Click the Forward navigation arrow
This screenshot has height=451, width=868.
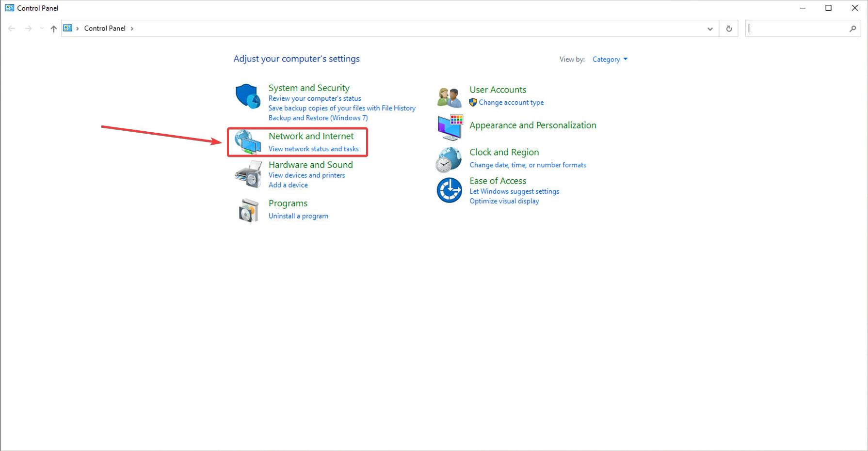(x=29, y=29)
